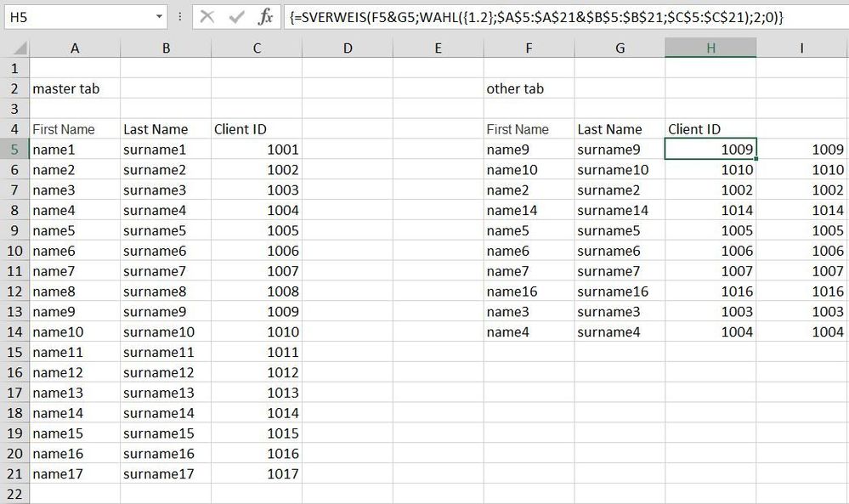Select 1009 in column I
The width and height of the screenshot is (849, 504).
click(x=802, y=150)
